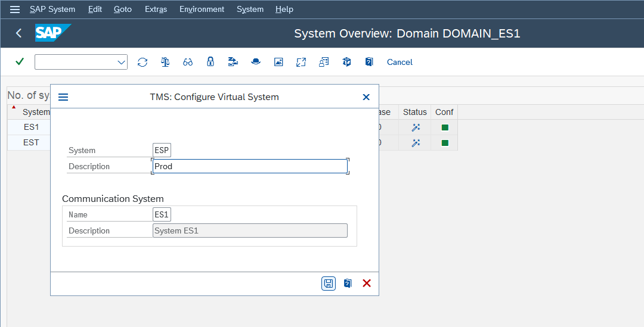644x327 pixels.
Task: Click the Status column header
Action: (x=415, y=112)
